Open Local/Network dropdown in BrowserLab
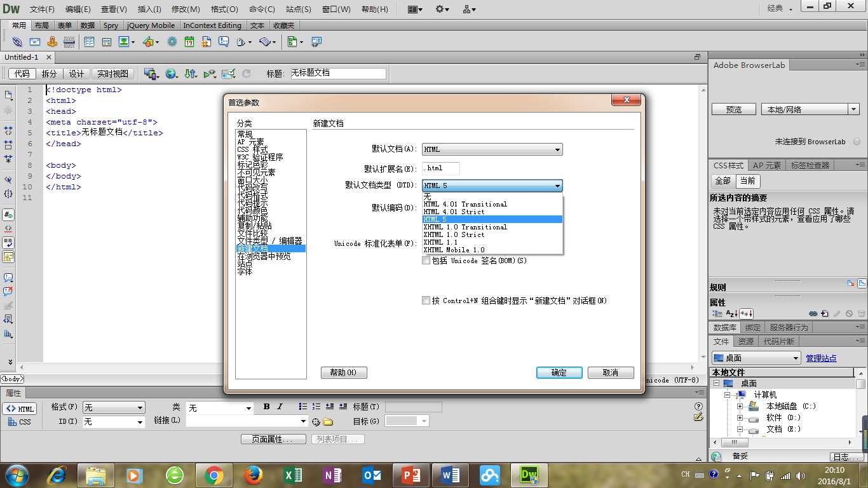The width and height of the screenshot is (868, 488). tap(810, 109)
